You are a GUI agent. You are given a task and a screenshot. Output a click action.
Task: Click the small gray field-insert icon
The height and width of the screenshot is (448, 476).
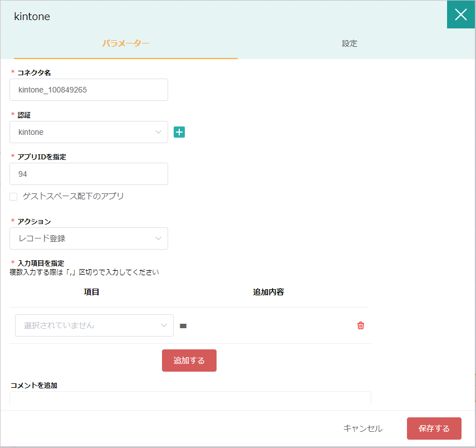coord(183,326)
